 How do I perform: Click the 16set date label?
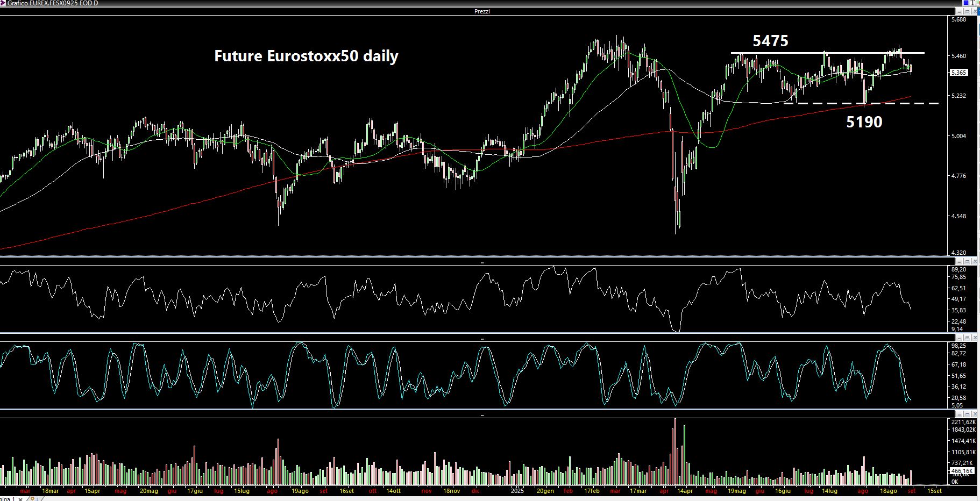pyautogui.click(x=347, y=491)
